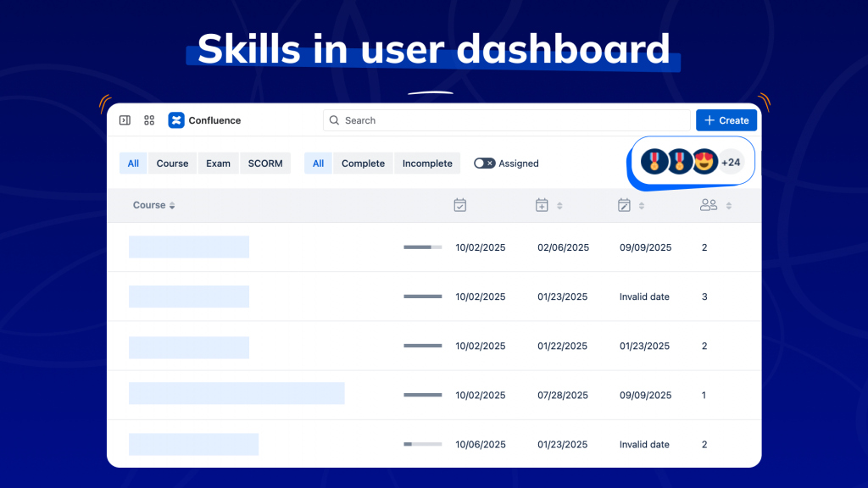Click the blue Create button
This screenshot has width=868, height=488.
726,120
